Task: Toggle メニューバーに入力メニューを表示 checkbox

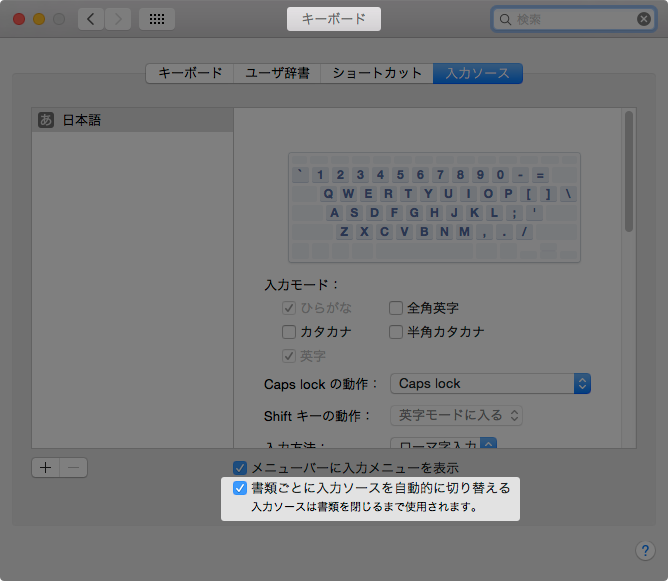Action: 240,468
